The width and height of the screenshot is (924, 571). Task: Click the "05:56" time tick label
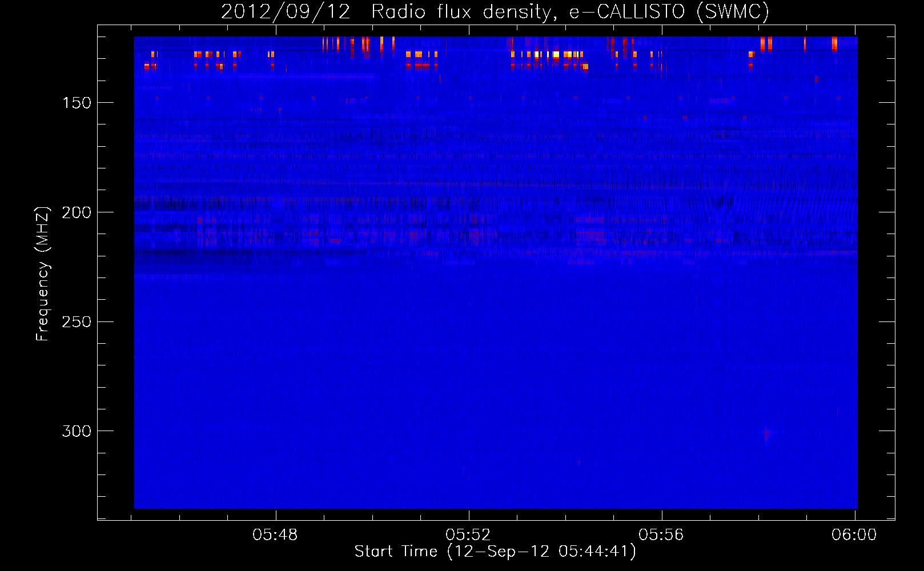[661, 534]
